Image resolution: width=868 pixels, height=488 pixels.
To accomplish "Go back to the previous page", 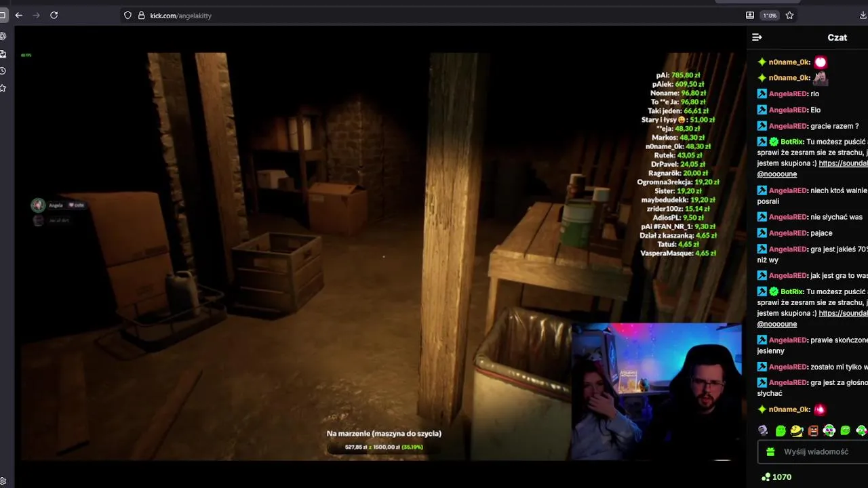I will point(19,15).
